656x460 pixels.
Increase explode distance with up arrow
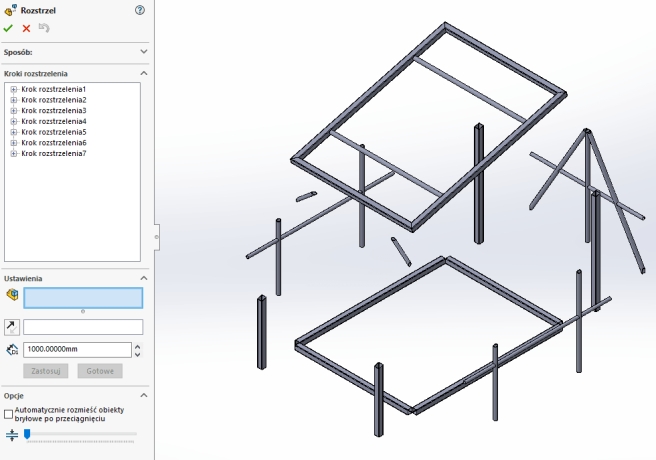point(138,346)
